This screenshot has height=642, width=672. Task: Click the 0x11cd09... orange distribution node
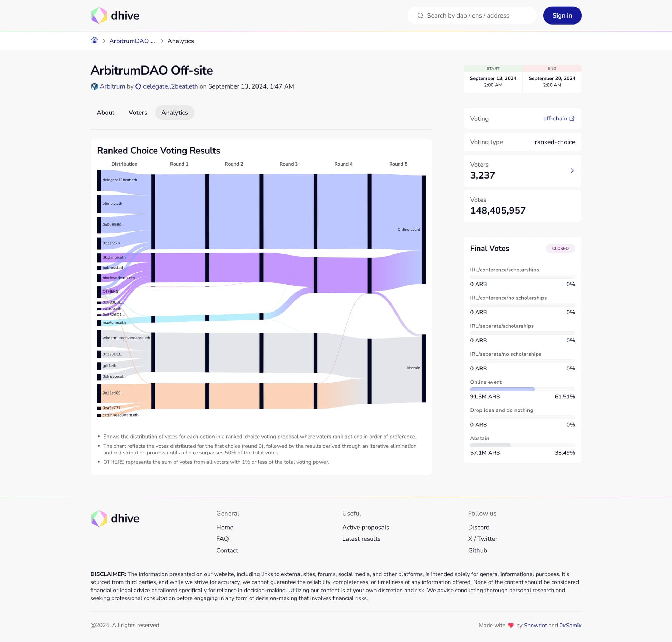pos(99,393)
